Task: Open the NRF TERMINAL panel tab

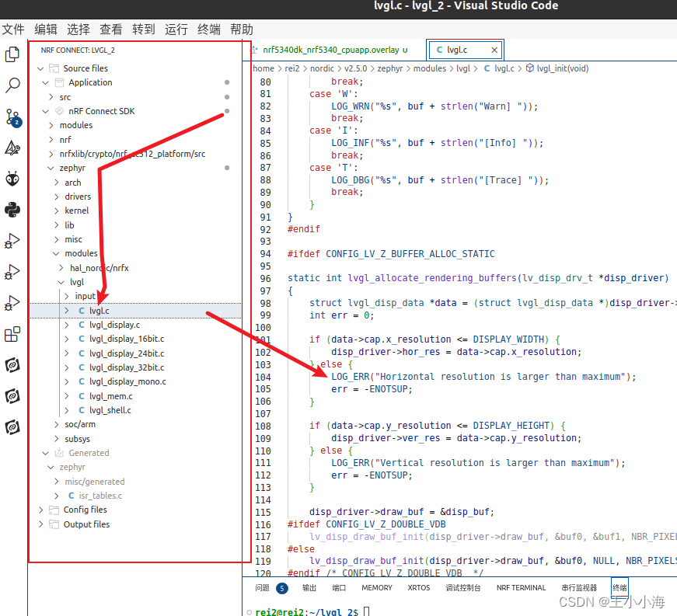Action: tap(521, 588)
